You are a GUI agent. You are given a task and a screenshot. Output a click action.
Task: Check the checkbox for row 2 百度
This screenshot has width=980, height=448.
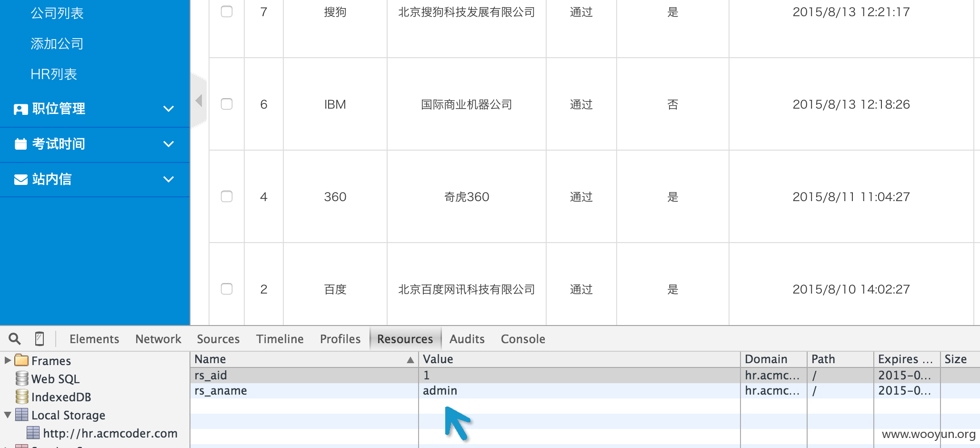coord(227,289)
